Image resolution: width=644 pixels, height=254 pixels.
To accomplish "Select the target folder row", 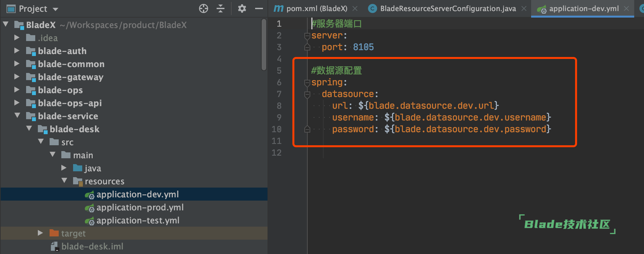I will click(x=134, y=233).
